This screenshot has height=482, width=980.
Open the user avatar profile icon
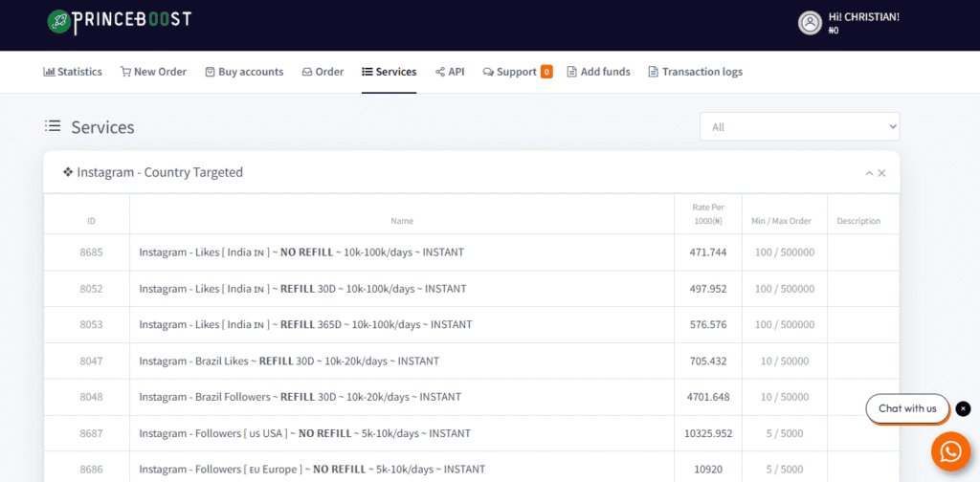click(810, 23)
